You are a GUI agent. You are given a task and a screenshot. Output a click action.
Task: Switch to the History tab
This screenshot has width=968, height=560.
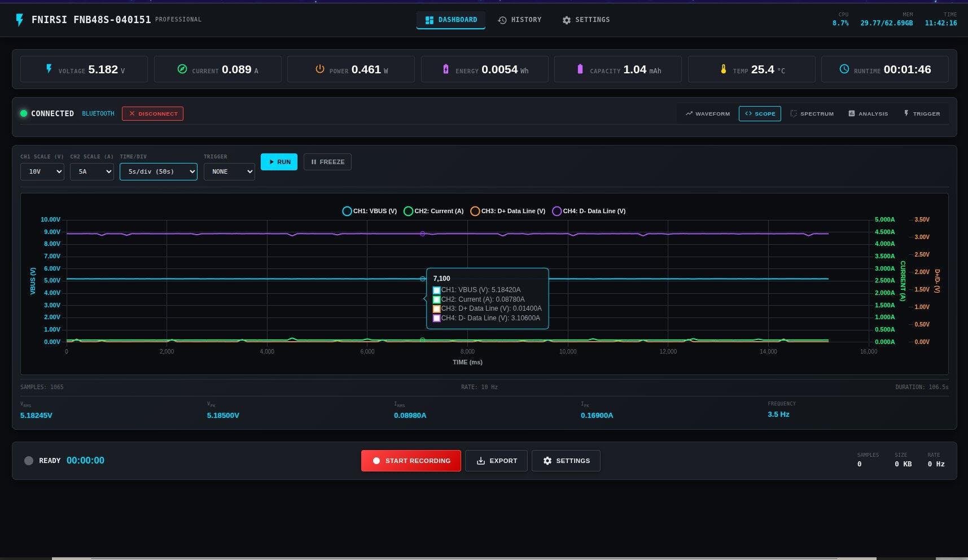click(519, 20)
